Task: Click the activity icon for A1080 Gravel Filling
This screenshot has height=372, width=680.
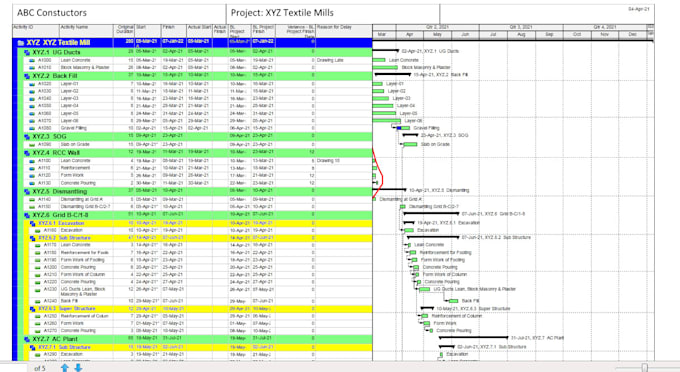Action: pyautogui.click(x=32, y=128)
